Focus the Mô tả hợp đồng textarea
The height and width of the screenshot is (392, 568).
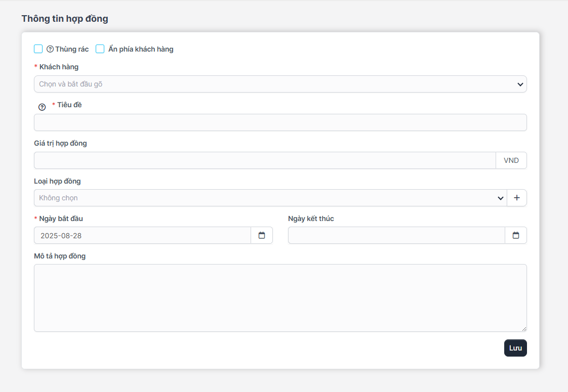click(280, 297)
